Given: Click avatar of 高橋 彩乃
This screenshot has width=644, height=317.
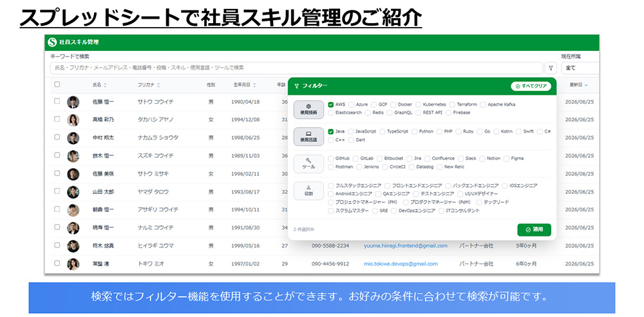Looking at the screenshot, I should pos(73,119).
